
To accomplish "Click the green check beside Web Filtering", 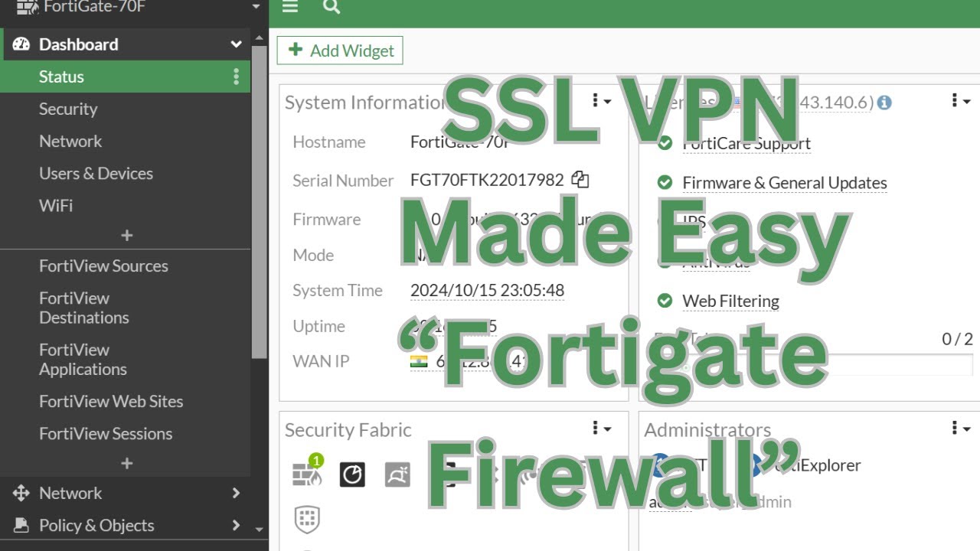I will pos(665,301).
